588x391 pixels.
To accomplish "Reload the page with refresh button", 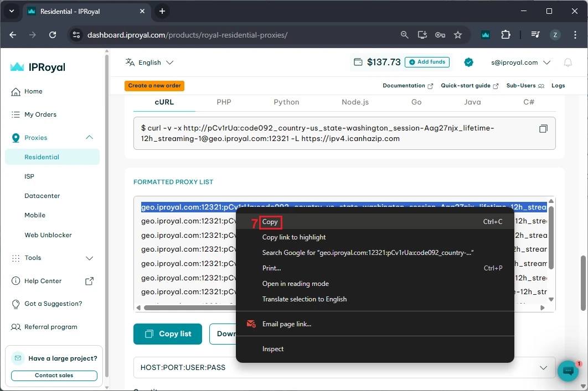I will coord(53,35).
